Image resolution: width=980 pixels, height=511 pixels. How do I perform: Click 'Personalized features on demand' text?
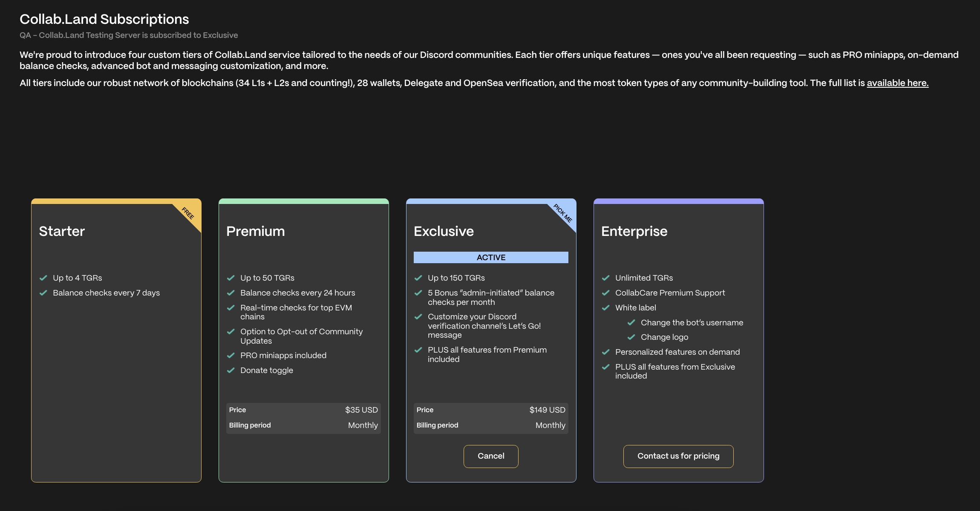click(677, 352)
